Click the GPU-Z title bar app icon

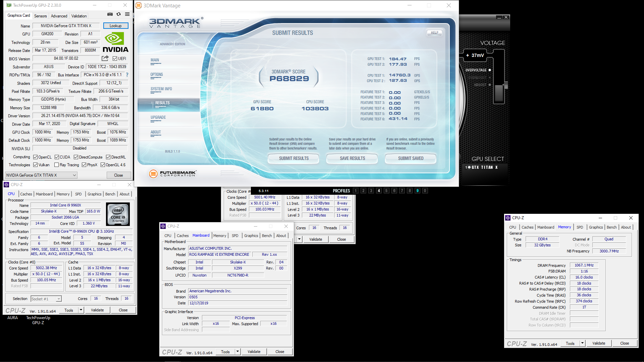click(x=9, y=5)
